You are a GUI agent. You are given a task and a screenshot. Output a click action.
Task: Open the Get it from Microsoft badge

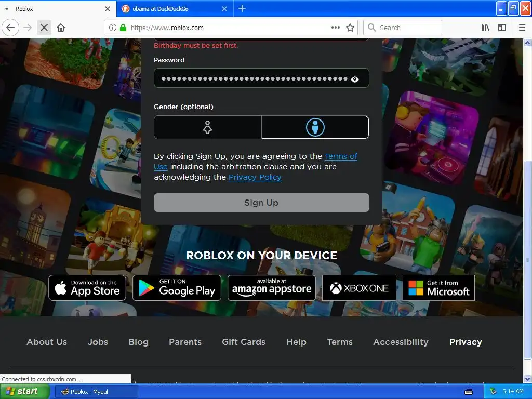click(x=438, y=288)
